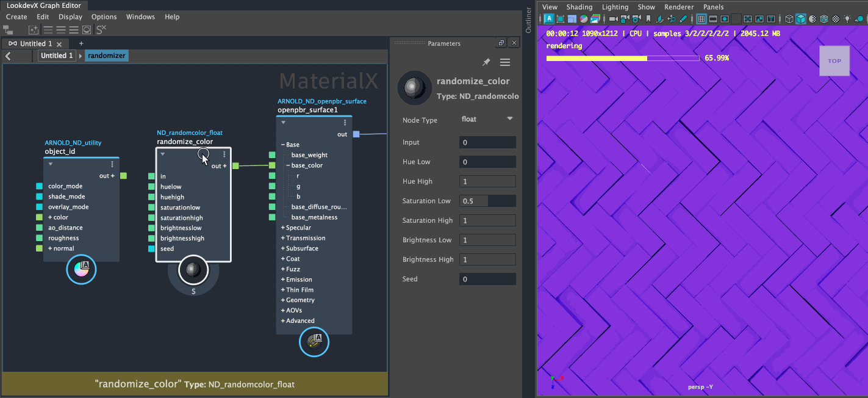Click the TOP view cube face
The width and height of the screenshot is (868, 398).
coord(834,61)
